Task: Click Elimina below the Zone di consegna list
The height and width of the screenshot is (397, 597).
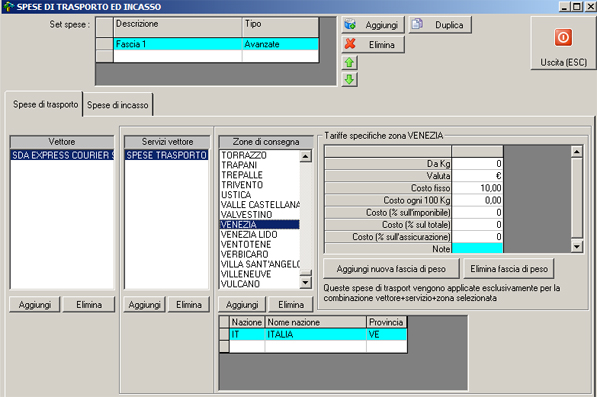Action: [291, 305]
